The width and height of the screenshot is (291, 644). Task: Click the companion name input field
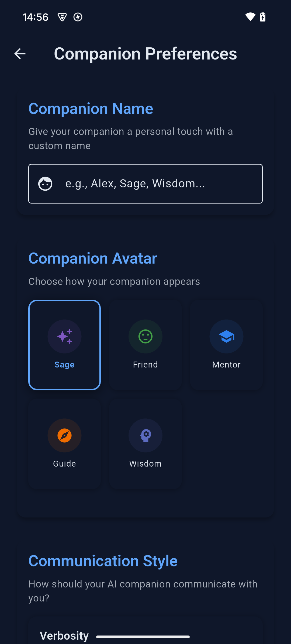(x=145, y=183)
